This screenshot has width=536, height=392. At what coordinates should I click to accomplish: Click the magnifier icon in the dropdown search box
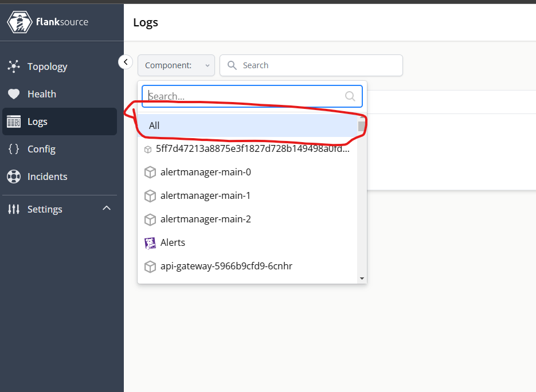[x=350, y=96]
